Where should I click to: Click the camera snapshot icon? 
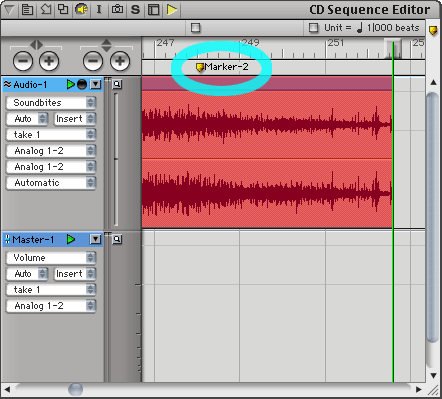tap(117, 9)
